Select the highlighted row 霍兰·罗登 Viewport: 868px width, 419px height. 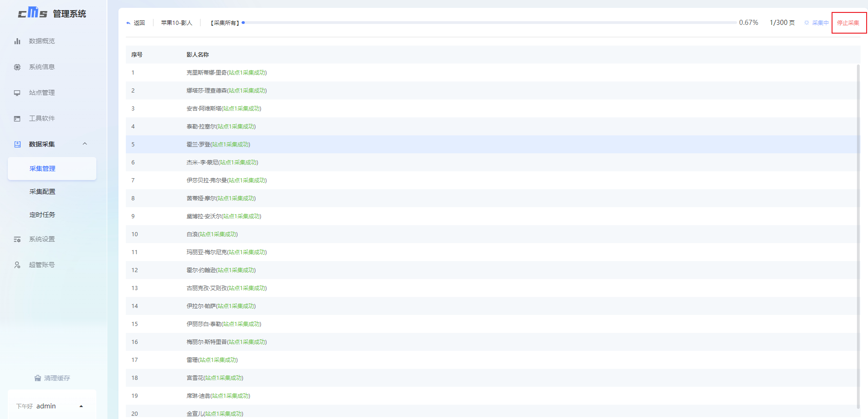493,144
